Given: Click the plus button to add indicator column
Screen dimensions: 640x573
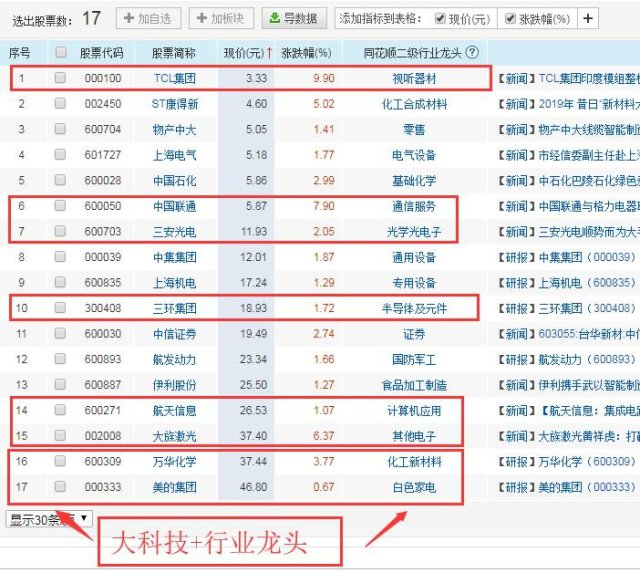Looking at the screenshot, I should pos(587,18).
